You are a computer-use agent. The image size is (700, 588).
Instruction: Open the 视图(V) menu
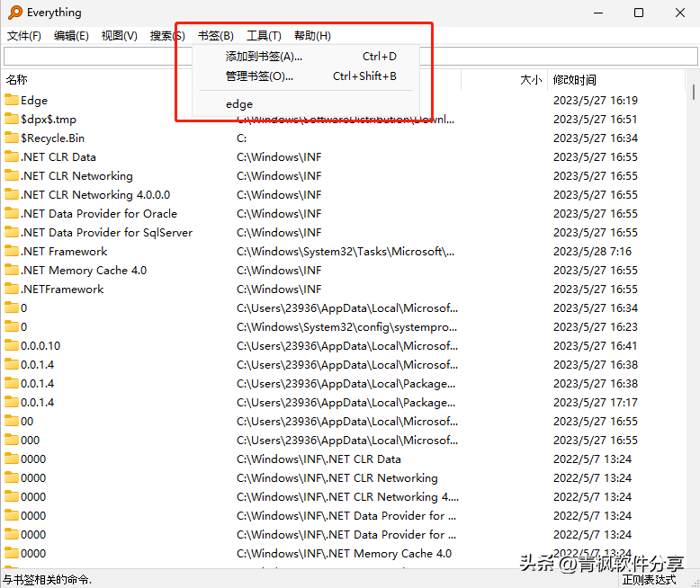tap(119, 36)
